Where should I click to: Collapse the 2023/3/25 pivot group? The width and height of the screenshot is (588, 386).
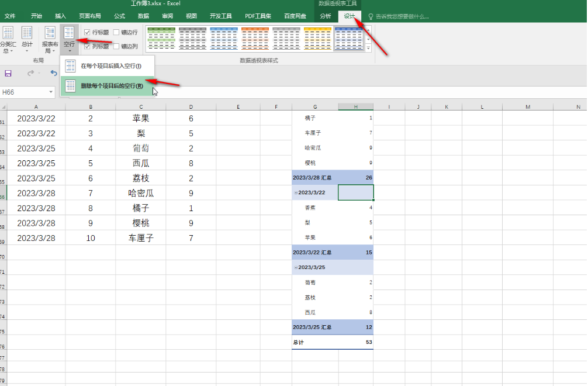click(296, 267)
